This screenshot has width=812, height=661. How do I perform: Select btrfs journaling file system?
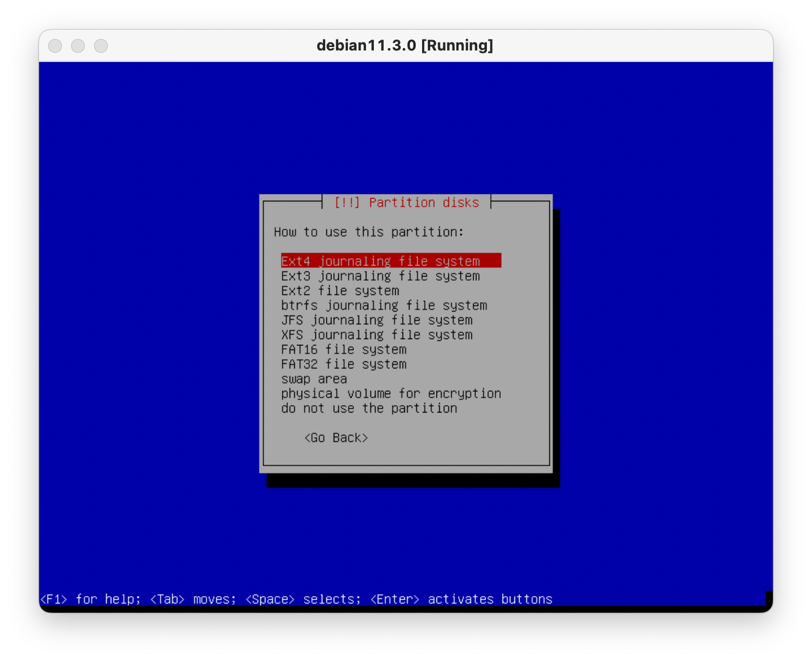[384, 306]
